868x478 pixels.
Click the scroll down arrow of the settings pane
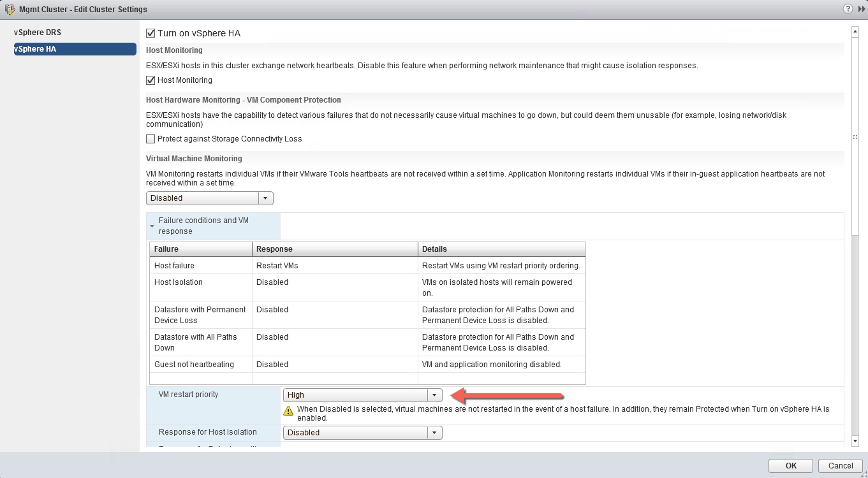coord(855,441)
